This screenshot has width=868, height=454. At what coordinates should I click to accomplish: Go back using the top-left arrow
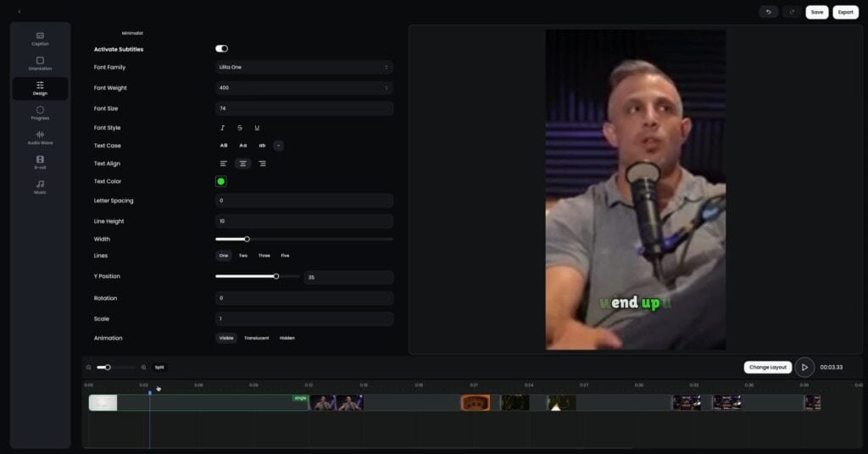[x=19, y=12]
